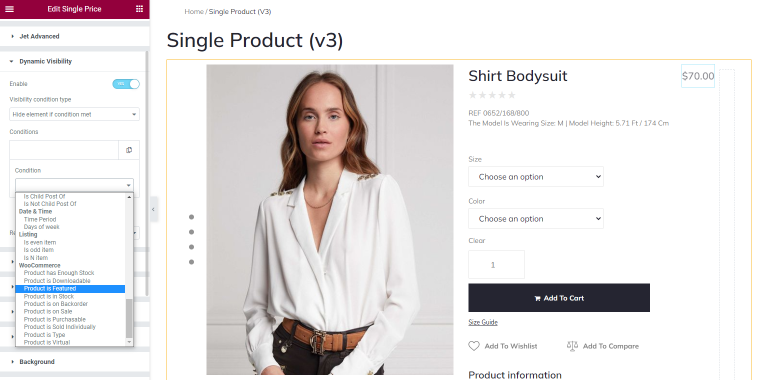The height and width of the screenshot is (380, 760).
Task: Collapse the editor panel with the side arrow
Action: coord(153,209)
